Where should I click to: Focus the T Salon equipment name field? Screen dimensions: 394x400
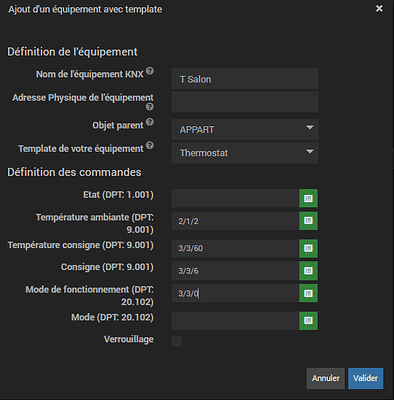[245, 79]
